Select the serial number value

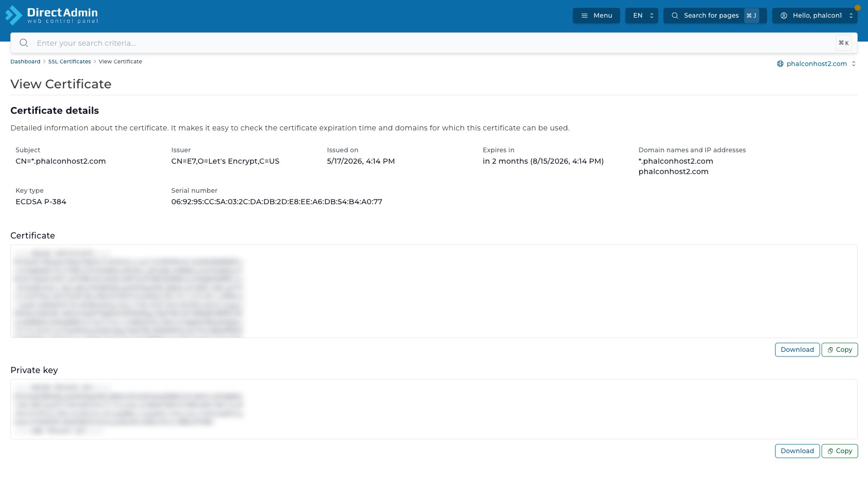[x=277, y=202]
